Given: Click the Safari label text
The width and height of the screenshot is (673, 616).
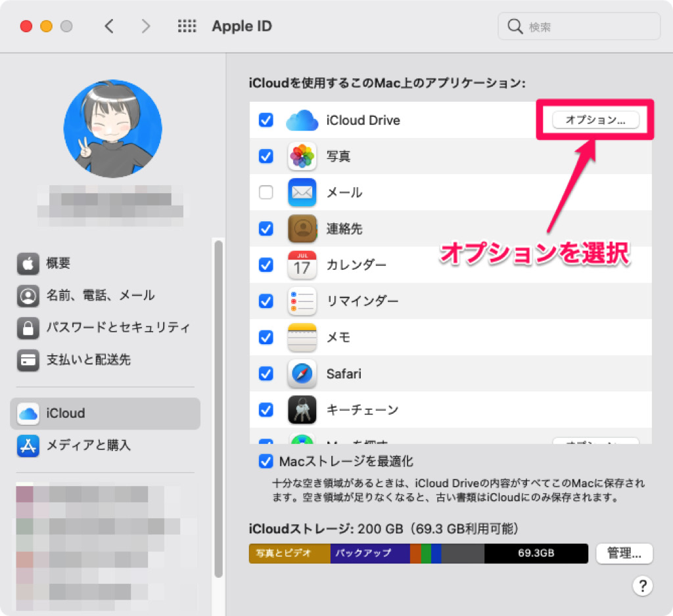Looking at the screenshot, I should pyautogui.click(x=344, y=374).
